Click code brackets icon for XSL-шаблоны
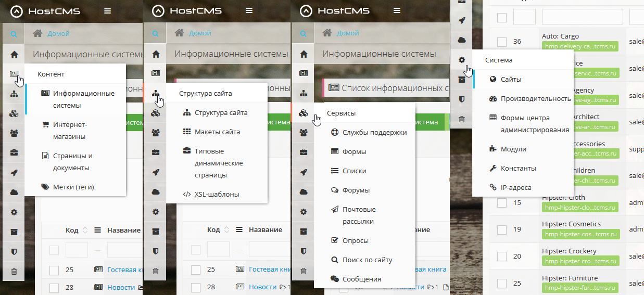This screenshot has height=295, width=644. (x=187, y=195)
